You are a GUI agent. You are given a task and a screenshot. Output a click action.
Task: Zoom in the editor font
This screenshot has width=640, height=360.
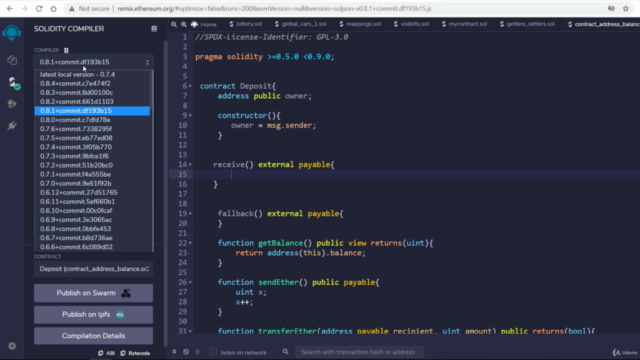pyautogui.click(x=184, y=24)
